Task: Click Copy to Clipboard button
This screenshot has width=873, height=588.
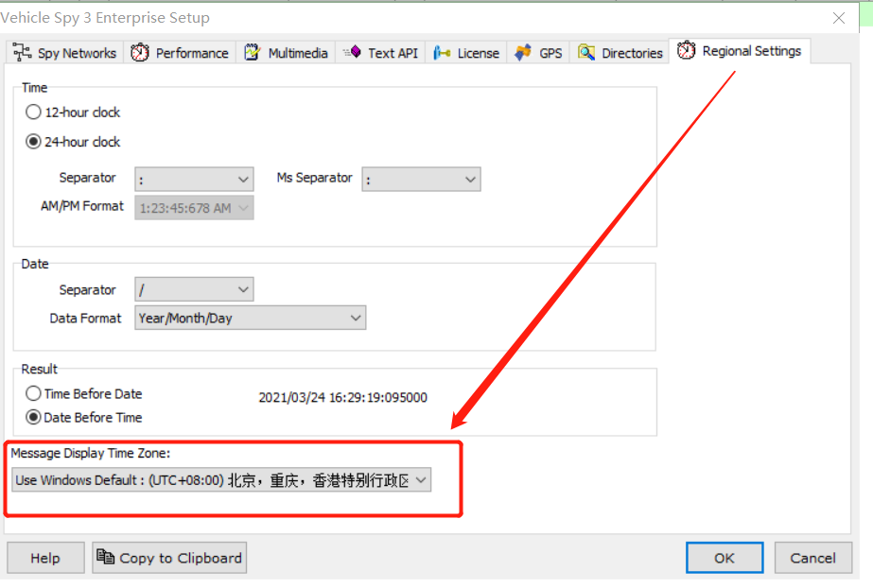Action: pyautogui.click(x=169, y=558)
